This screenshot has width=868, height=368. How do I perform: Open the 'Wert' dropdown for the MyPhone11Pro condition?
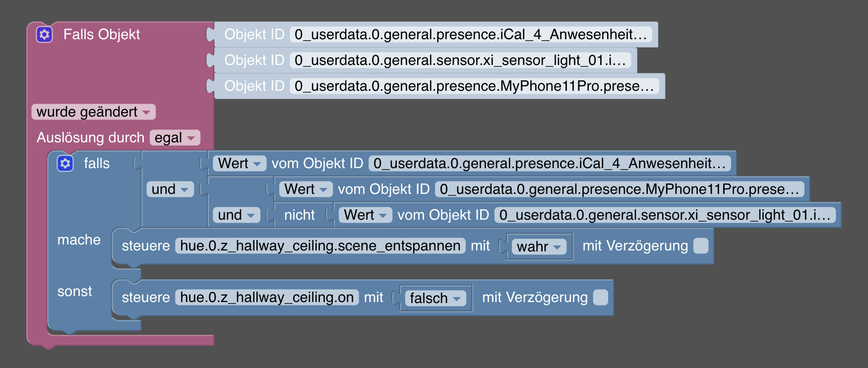click(x=306, y=189)
